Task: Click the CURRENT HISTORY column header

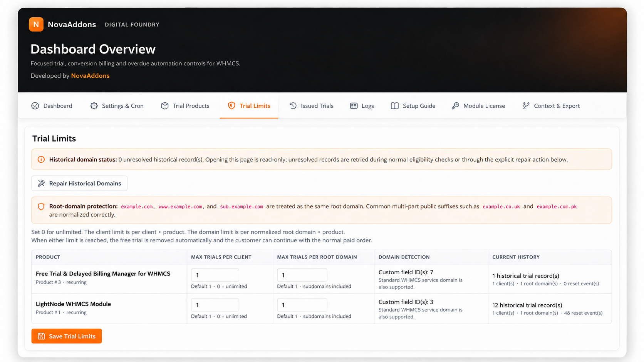Action: pyautogui.click(x=516, y=257)
